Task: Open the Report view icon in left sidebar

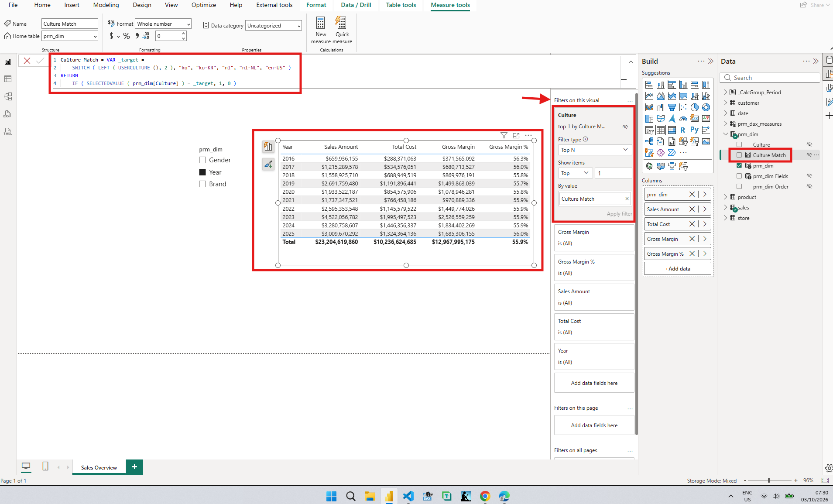Action: (x=8, y=62)
